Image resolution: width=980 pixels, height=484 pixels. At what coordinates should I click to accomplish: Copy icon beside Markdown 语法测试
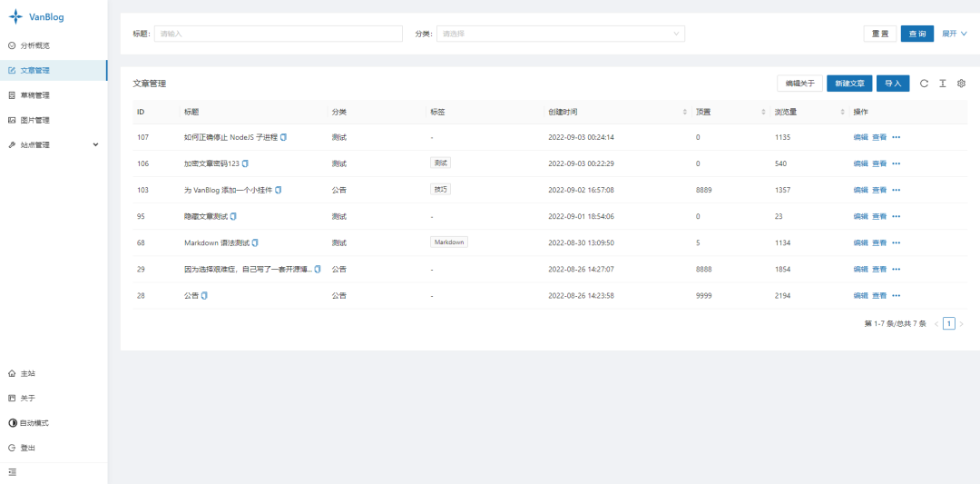[x=255, y=242]
